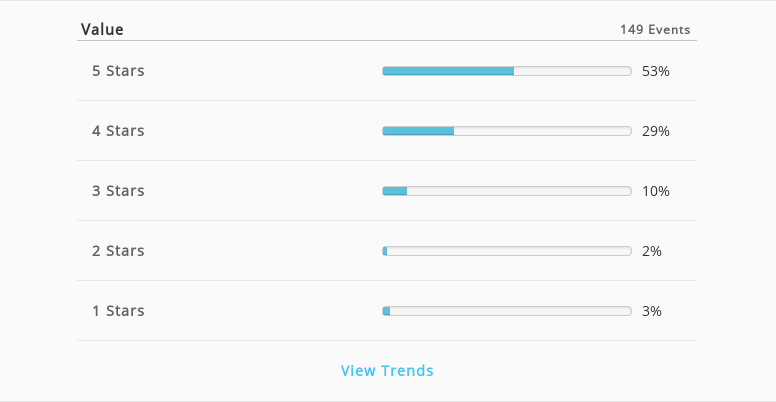This screenshot has height=402, width=776.
Task: Select the 4 Stars row label
Action: pyautogui.click(x=118, y=131)
